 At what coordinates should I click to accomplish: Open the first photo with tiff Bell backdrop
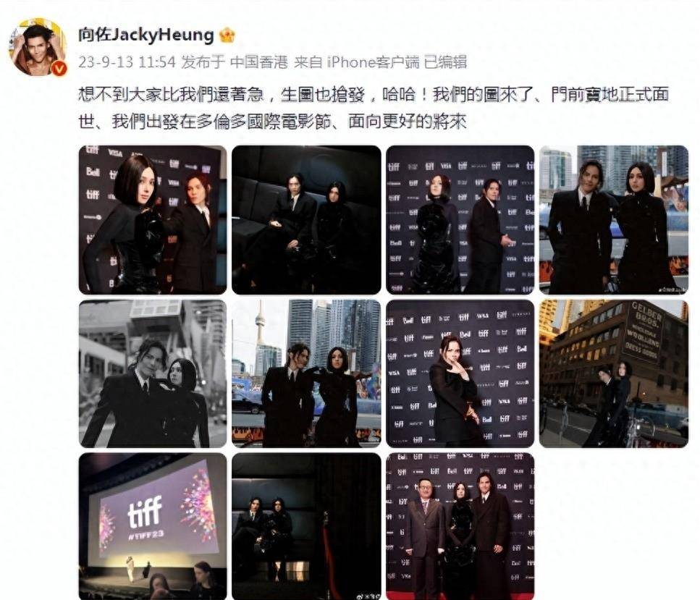point(153,219)
